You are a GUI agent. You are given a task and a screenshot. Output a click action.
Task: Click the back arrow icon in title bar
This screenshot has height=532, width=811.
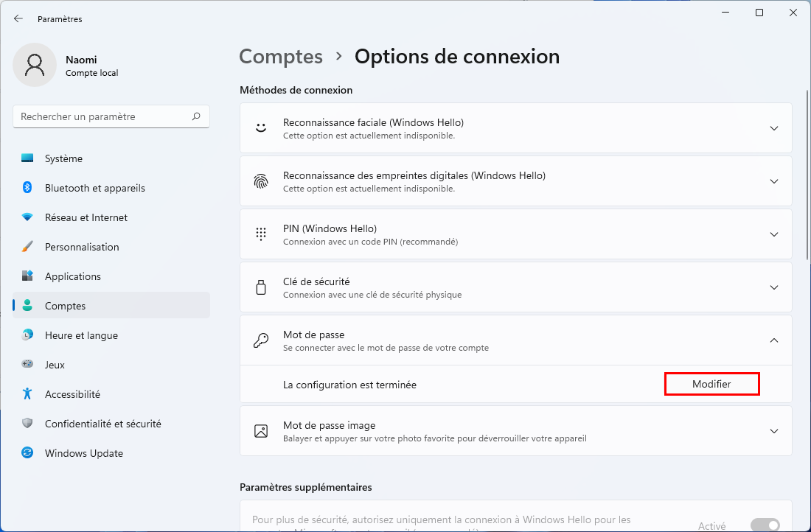18,18
